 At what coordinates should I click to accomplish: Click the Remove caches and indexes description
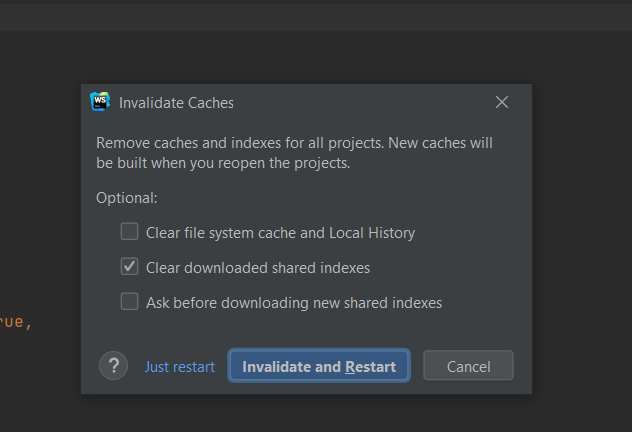click(294, 152)
